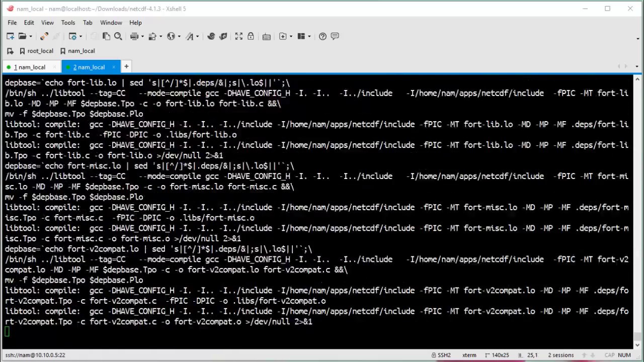
Task: Expand the pane layout dropdown arrow
Action: 309,36
